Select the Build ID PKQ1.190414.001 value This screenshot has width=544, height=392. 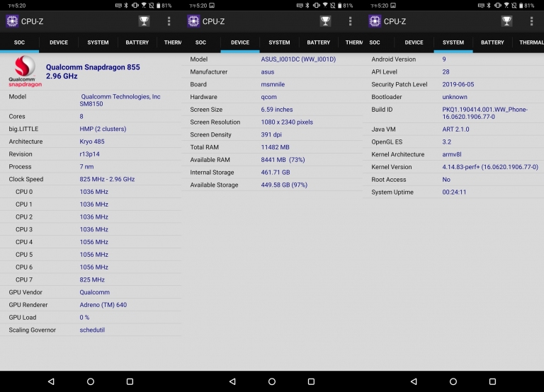485,113
